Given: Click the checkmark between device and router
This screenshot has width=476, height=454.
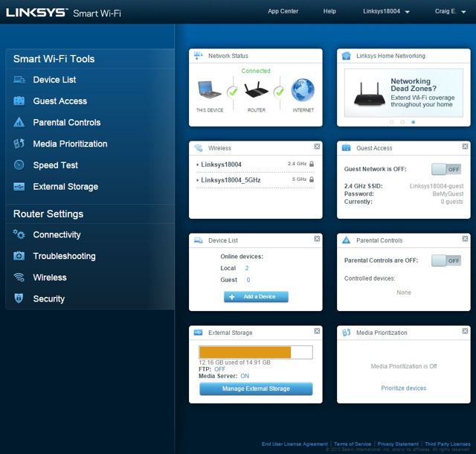Looking at the screenshot, I should pos(233,92).
